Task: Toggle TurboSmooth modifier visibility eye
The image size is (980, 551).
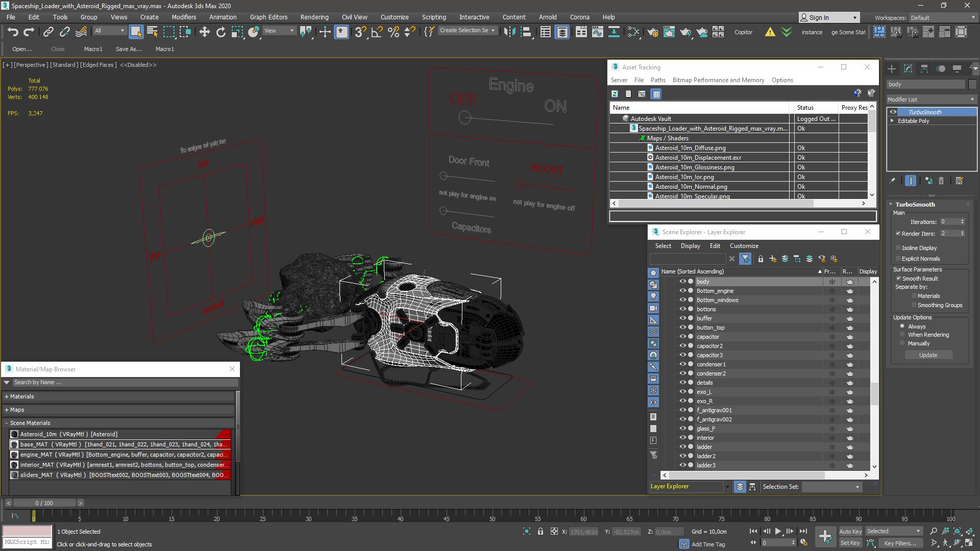Action: coord(893,112)
